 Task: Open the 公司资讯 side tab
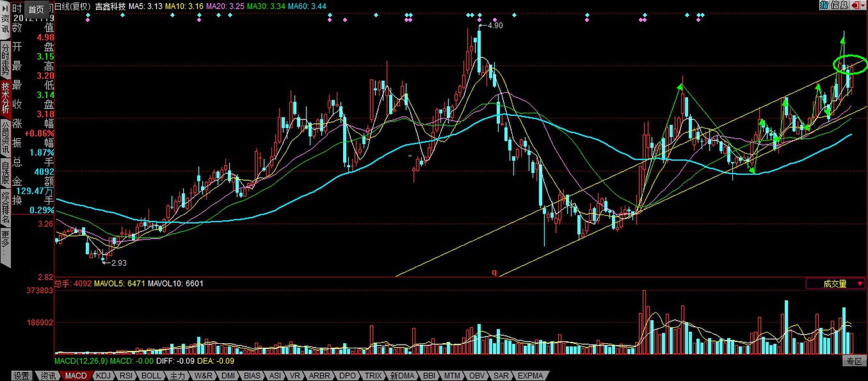[x=5, y=137]
